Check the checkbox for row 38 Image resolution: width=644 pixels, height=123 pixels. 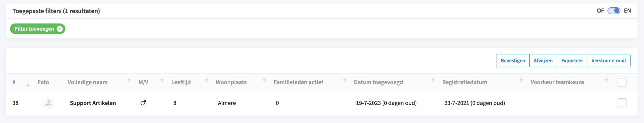pos(622,103)
